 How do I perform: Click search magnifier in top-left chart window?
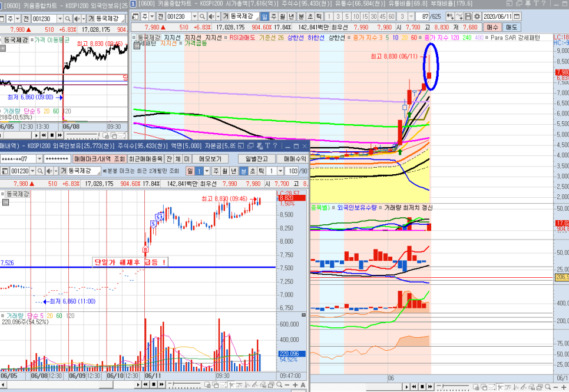(68, 18)
